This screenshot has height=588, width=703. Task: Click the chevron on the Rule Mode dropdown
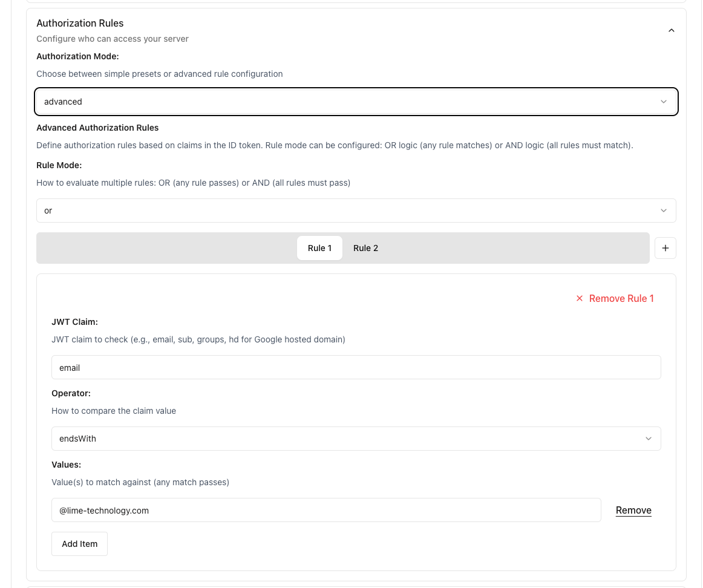tap(663, 210)
